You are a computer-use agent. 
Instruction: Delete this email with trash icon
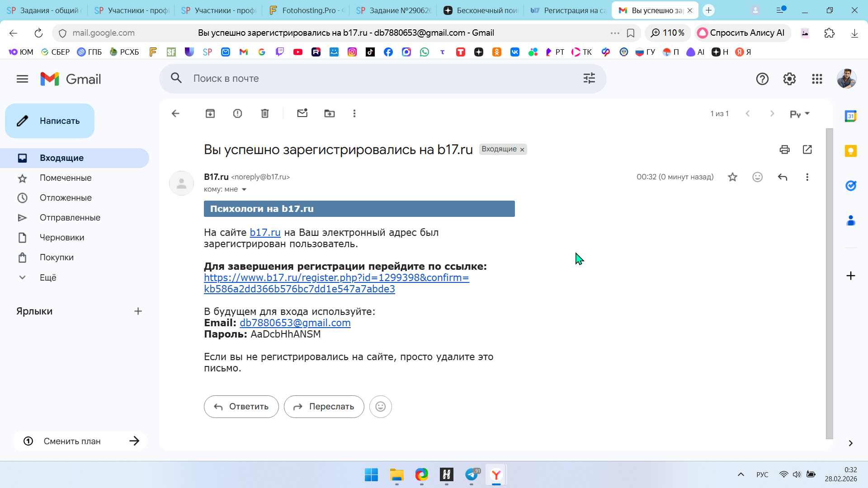click(x=265, y=113)
